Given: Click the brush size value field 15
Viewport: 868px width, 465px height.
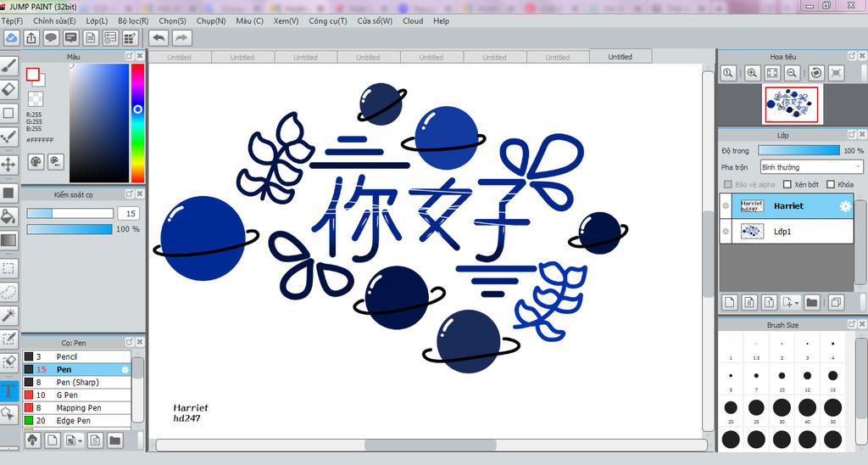Looking at the screenshot, I should 129,213.
